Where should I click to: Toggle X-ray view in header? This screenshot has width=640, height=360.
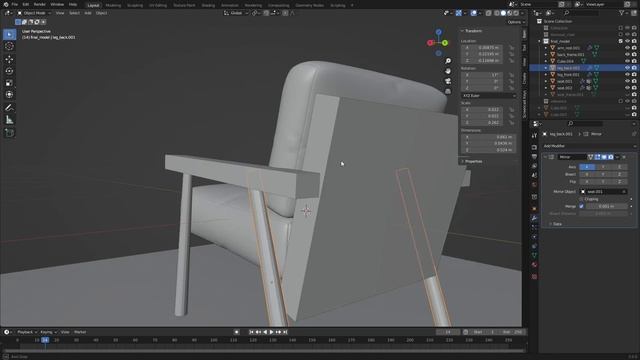click(x=489, y=13)
